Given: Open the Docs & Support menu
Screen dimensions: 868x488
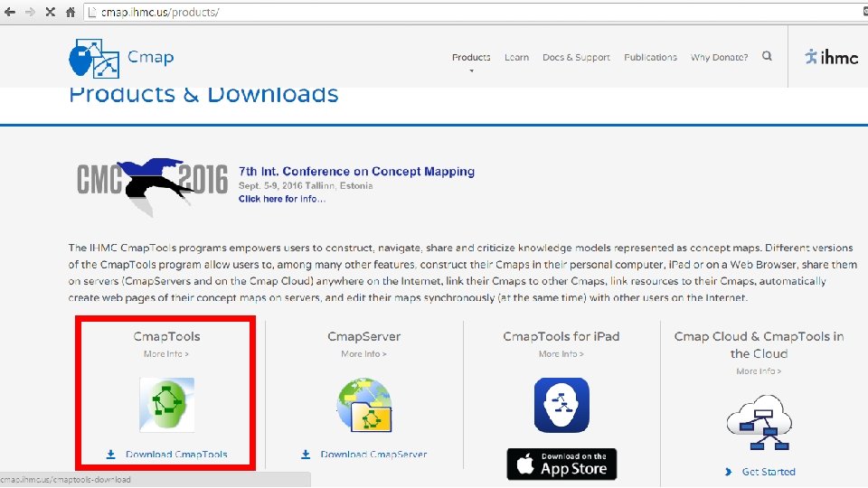Looking at the screenshot, I should 576,57.
